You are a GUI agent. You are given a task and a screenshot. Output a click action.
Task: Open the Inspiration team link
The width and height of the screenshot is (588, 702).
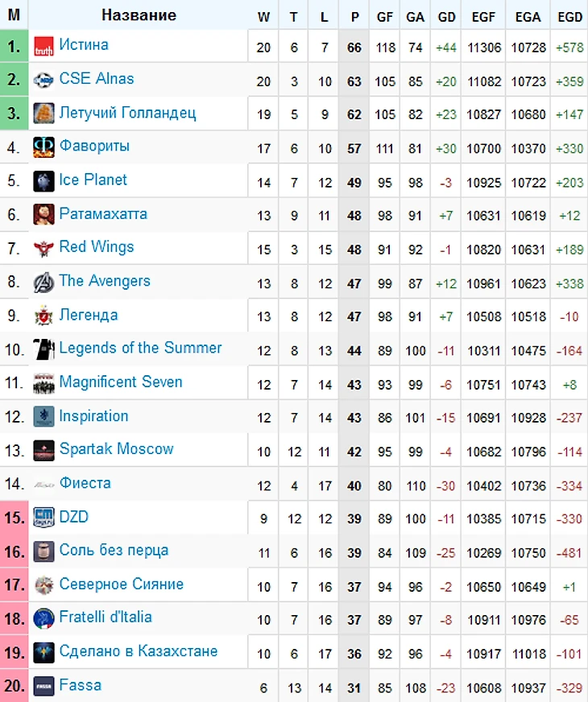93,415
